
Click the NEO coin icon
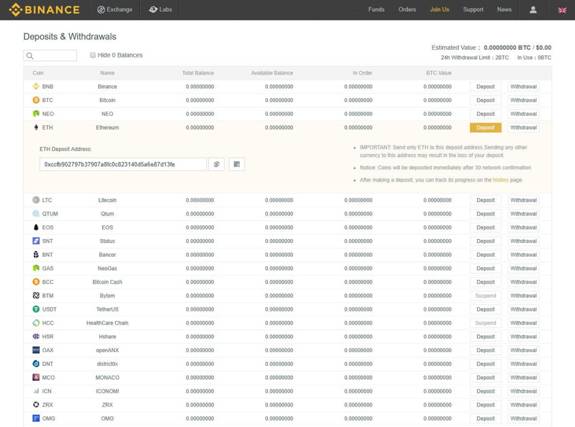[x=36, y=114]
